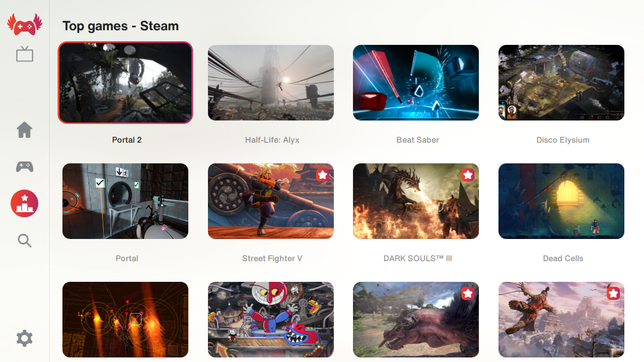Open the Cuphead boss fight thumbnail
The image size is (644, 362).
click(271, 320)
